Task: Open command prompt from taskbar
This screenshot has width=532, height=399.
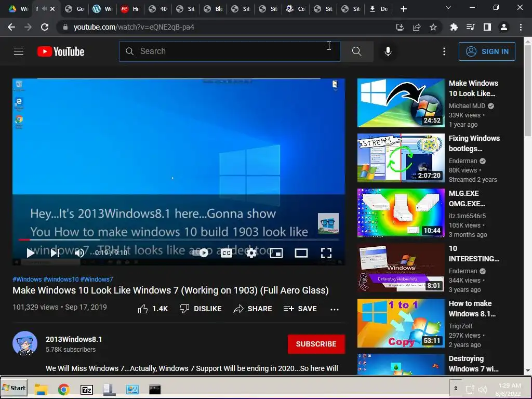Action: [x=155, y=389]
